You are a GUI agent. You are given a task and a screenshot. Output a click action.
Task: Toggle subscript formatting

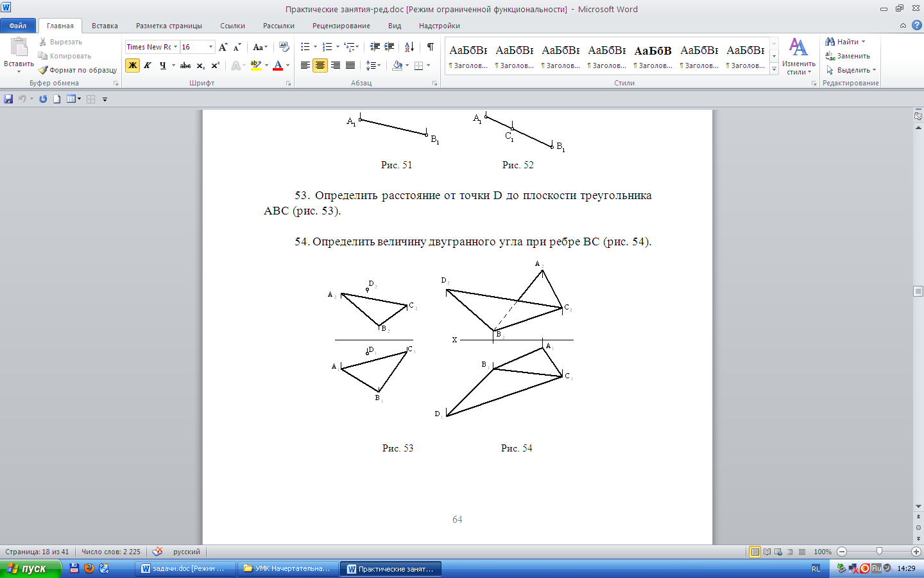(x=200, y=66)
